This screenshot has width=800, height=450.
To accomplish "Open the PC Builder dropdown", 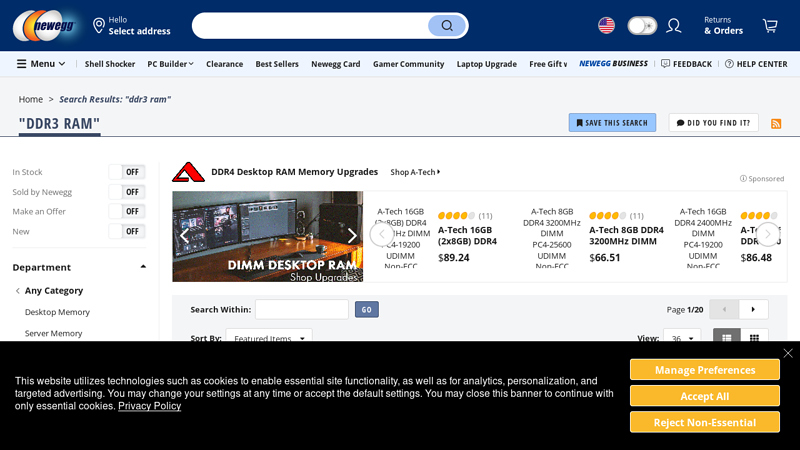I will (170, 64).
